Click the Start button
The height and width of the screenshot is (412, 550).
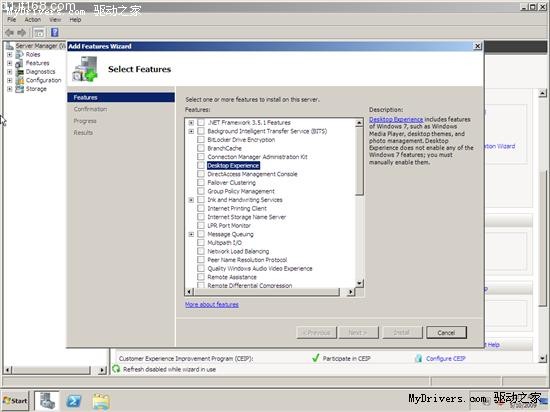(15, 400)
